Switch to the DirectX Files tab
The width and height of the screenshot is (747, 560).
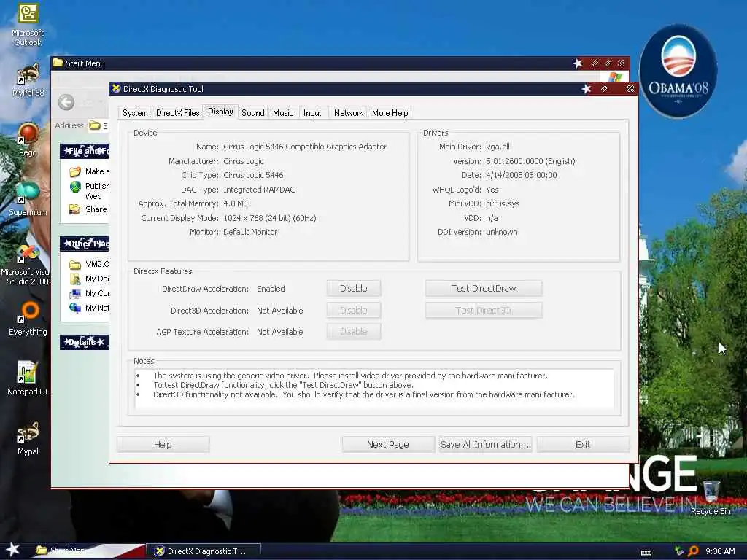click(x=178, y=113)
